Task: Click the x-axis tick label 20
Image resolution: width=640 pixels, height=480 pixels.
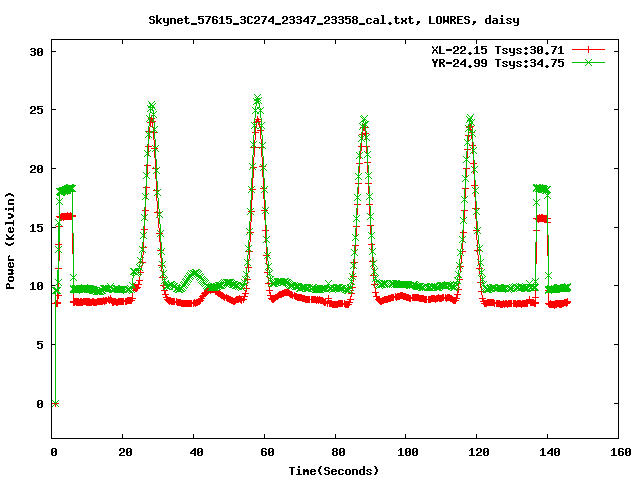Action: (x=125, y=452)
